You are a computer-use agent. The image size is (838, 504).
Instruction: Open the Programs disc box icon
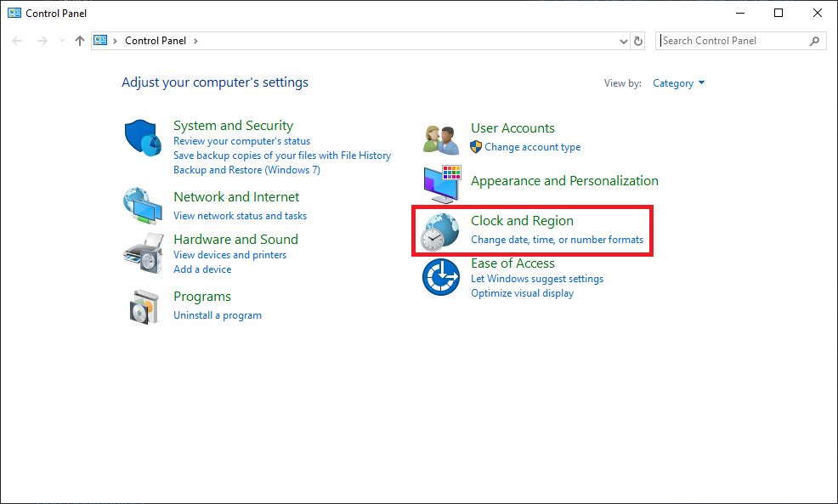(x=143, y=305)
